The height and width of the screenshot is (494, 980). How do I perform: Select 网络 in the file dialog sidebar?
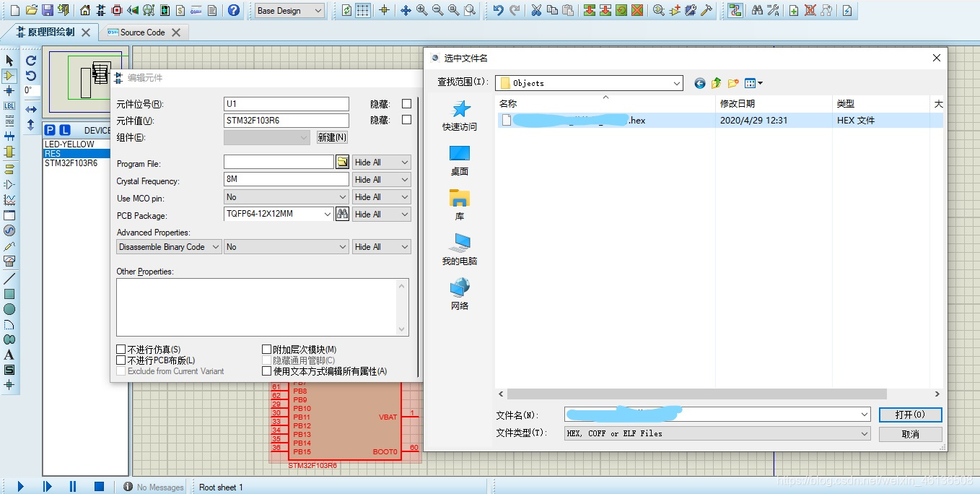(x=460, y=295)
